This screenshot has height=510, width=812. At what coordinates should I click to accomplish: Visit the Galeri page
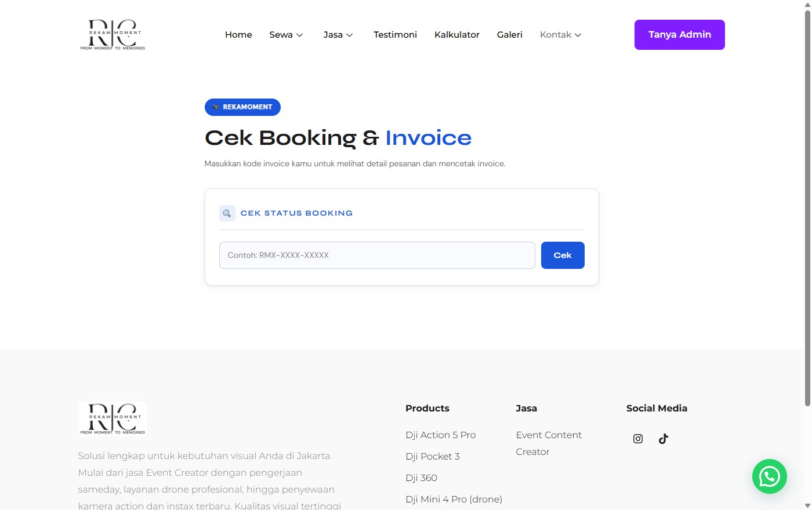[x=510, y=35]
